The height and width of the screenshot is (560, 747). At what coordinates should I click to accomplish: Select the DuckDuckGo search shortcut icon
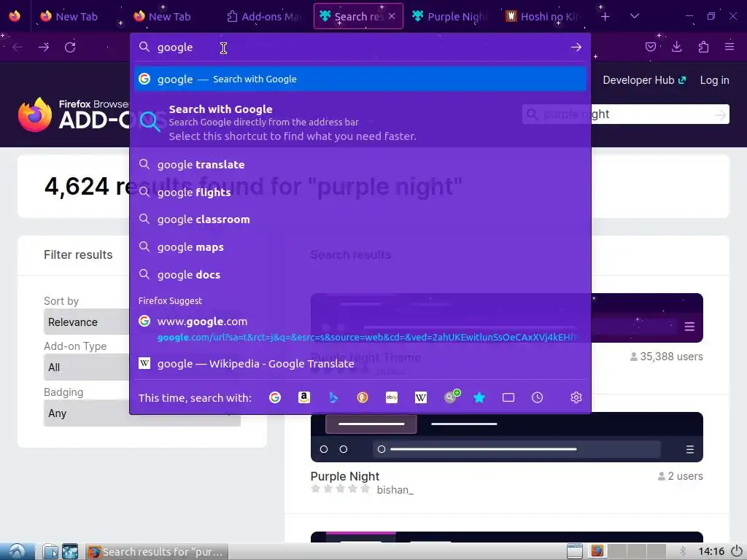[x=363, y=397]
